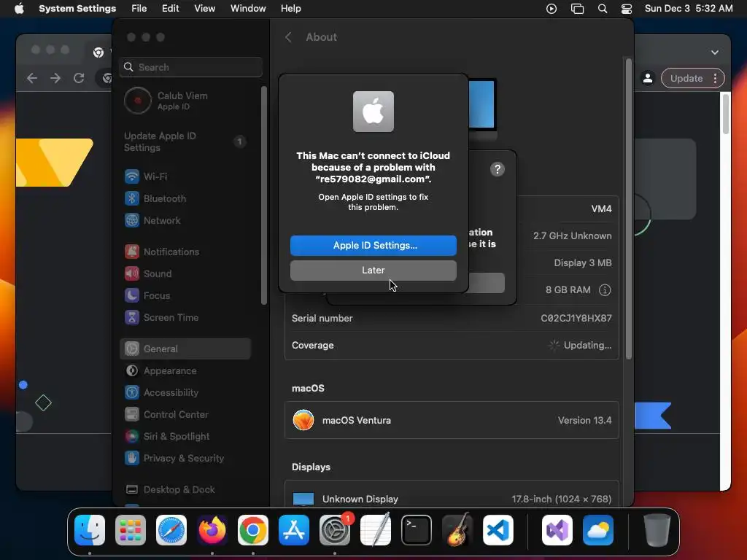The width and height of the screenshot is (747, 560).
Task: Select the Focus icon in sidebar
Action: point(132,296)
